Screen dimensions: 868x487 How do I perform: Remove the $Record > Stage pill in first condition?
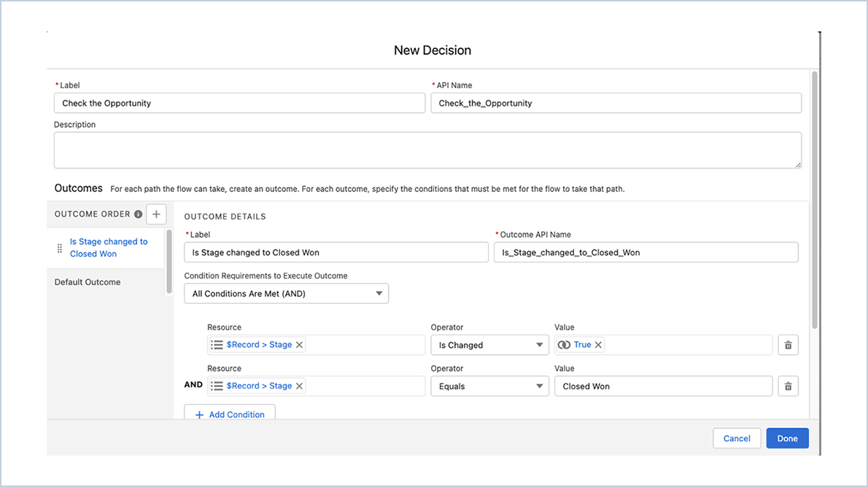(x=299, y=344)
